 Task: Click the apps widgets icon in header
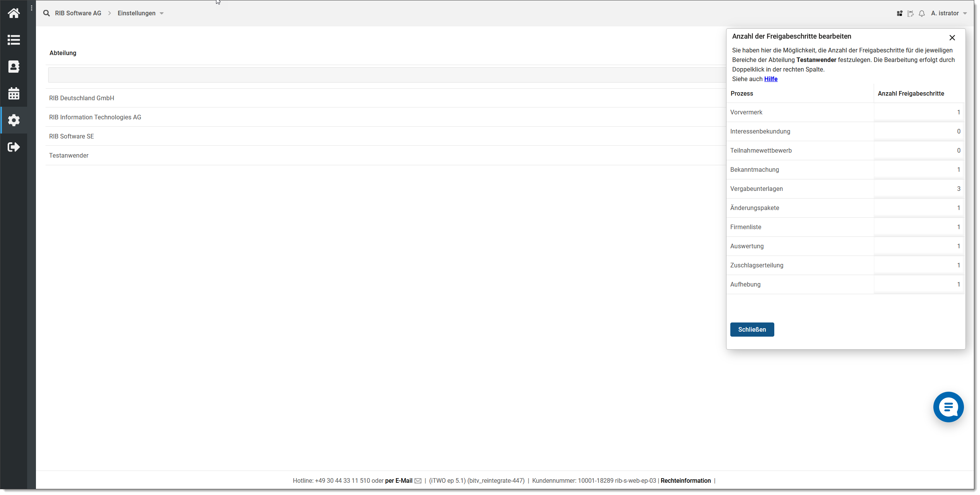coord(899,13)
